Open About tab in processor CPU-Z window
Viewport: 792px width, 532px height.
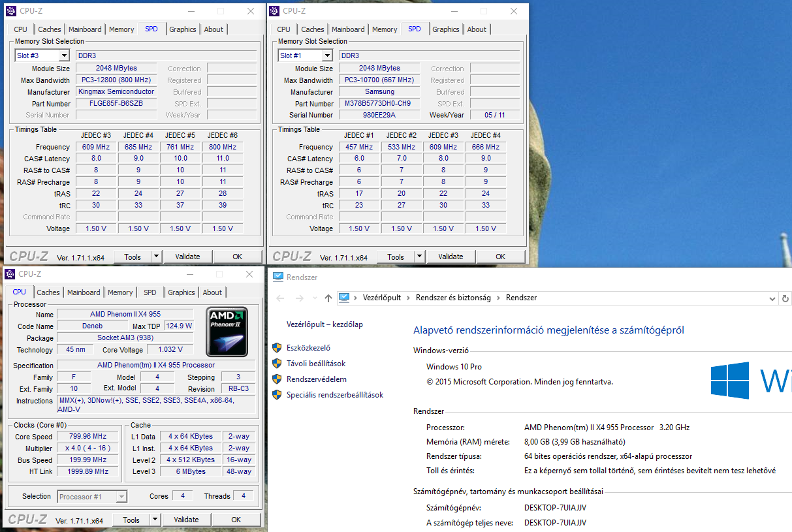[212, 292]
